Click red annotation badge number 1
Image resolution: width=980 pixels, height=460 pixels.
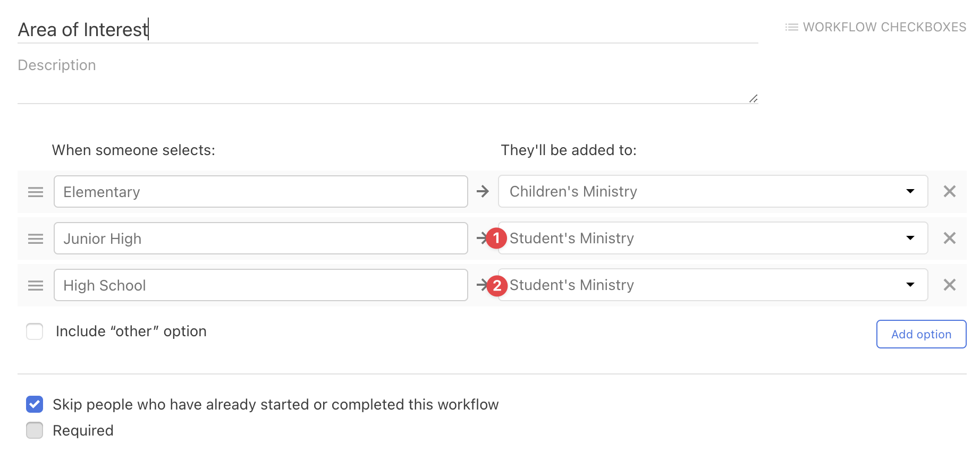point(496,238)
